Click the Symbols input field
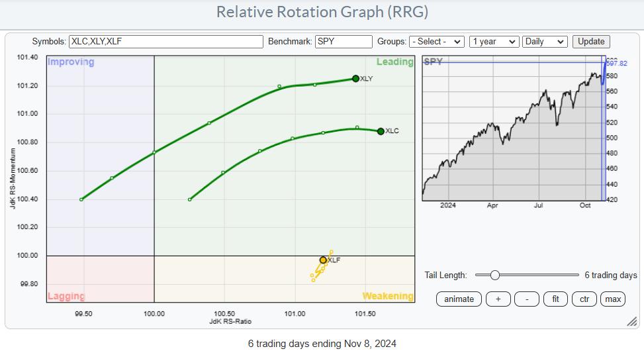Image resolution: width=644 pixels, height=351 pixels. (x=165, y=41)
